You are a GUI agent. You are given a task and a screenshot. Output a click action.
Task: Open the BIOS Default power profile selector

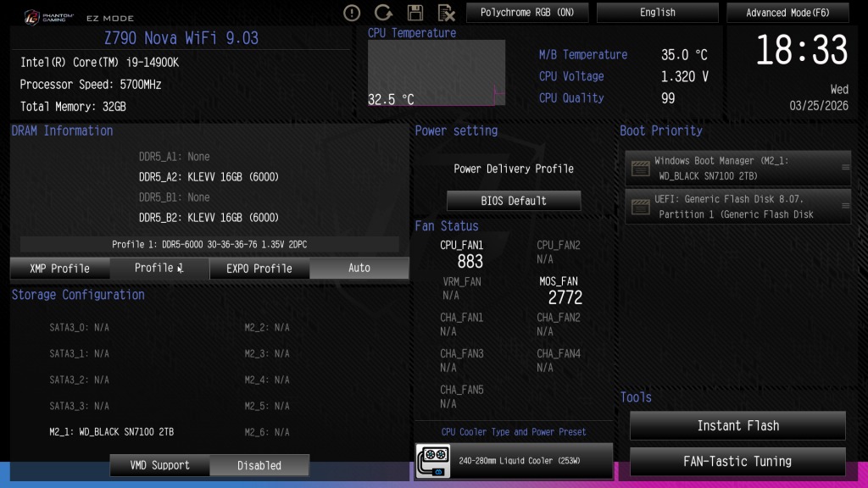coord(514,201)
